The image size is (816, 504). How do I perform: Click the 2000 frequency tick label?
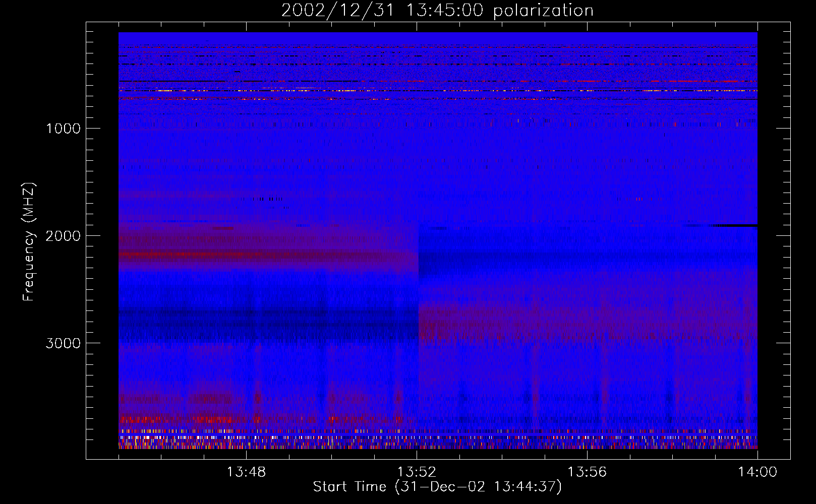coord(63,236)
